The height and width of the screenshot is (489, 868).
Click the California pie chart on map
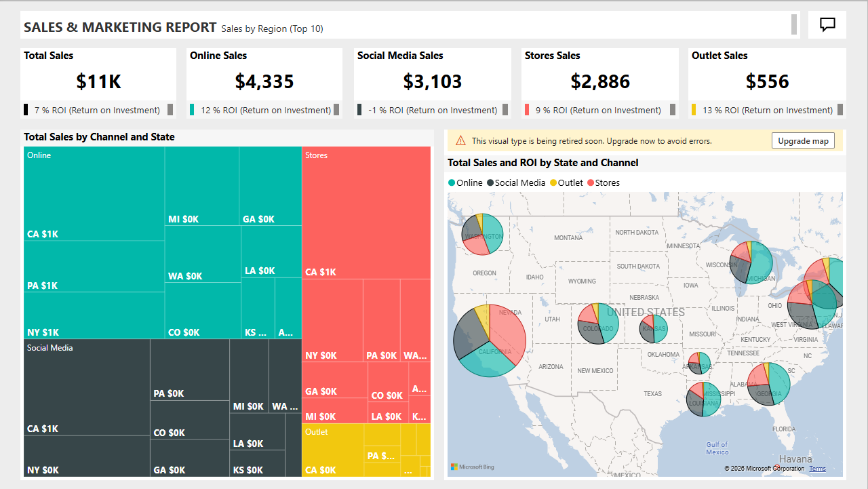coord(490,340)
